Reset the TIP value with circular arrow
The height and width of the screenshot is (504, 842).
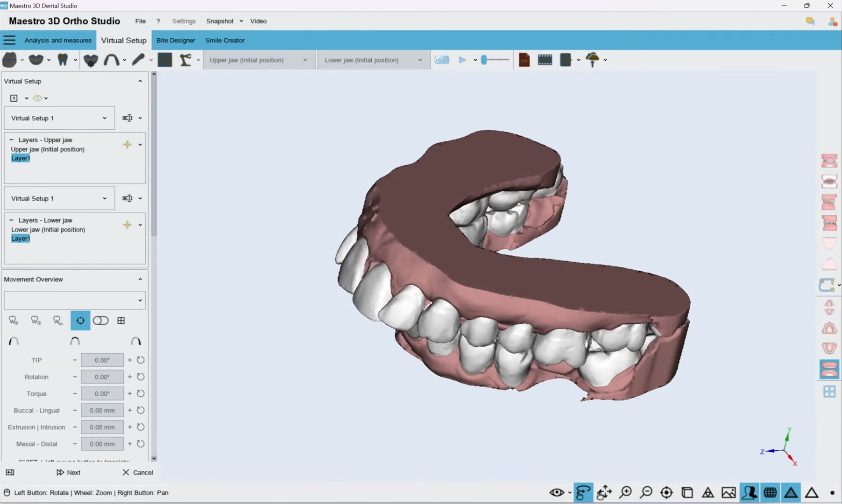click(x=141, y=360)
